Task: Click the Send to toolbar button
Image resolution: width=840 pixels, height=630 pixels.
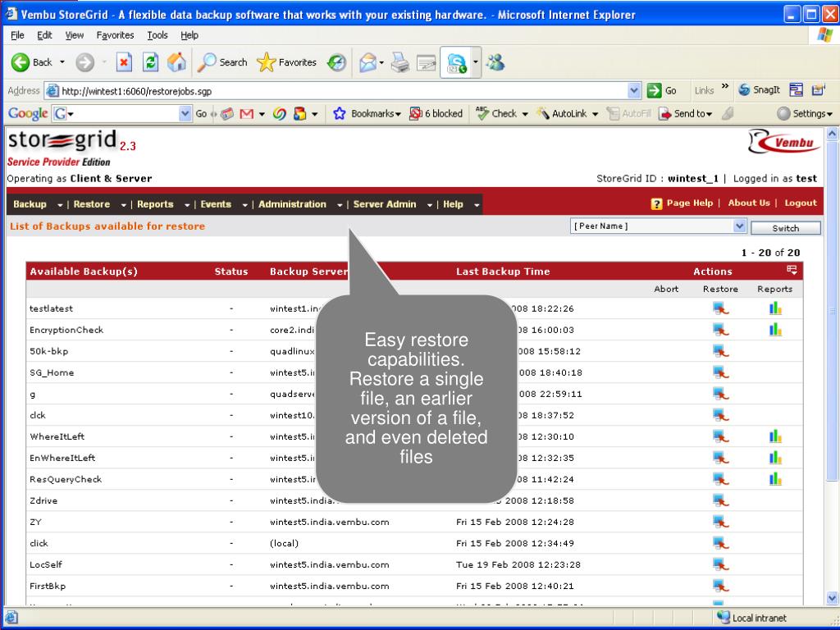Action: 686,113
